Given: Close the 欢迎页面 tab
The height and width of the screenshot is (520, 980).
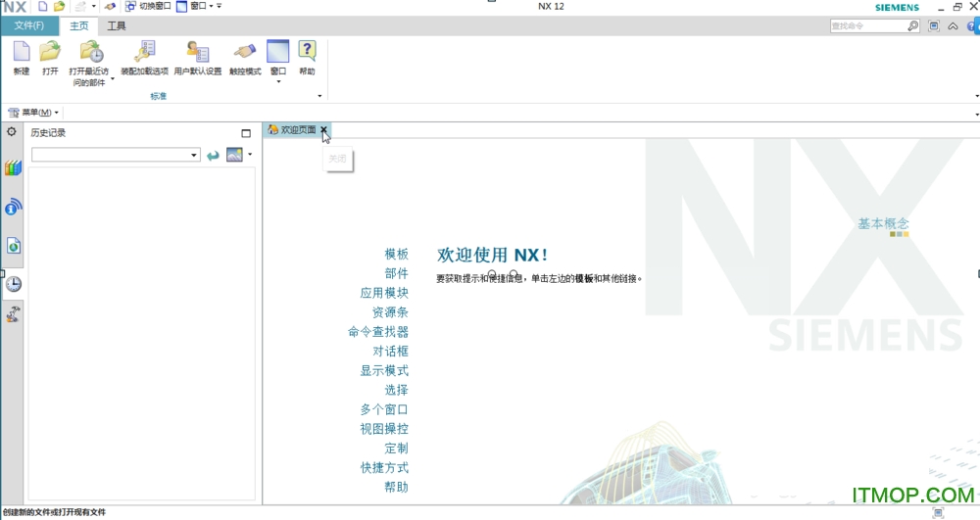Looking at the screenshot, I should tap(323, 130).
